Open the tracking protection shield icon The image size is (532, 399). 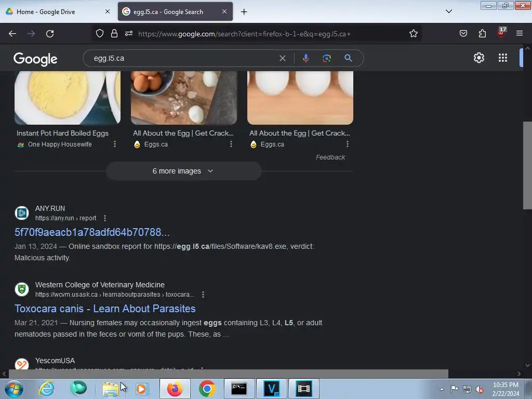(x=99, y=34)
